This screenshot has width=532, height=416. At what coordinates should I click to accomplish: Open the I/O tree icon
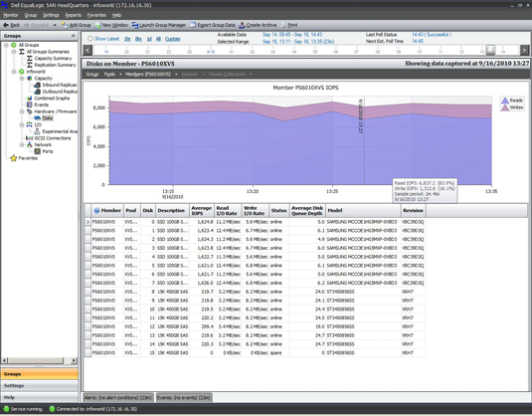[x=30, y=124]
